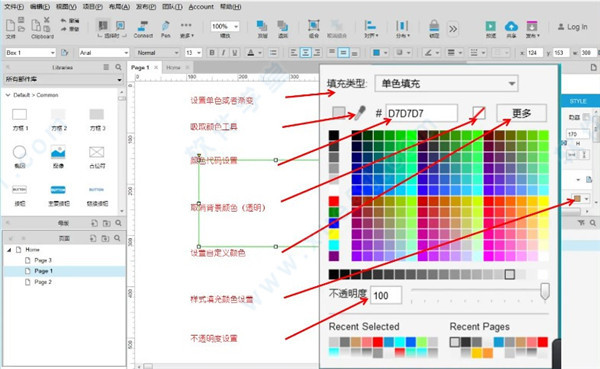
Task: Click the cloud share upload icon
Action: click(511, 29)
